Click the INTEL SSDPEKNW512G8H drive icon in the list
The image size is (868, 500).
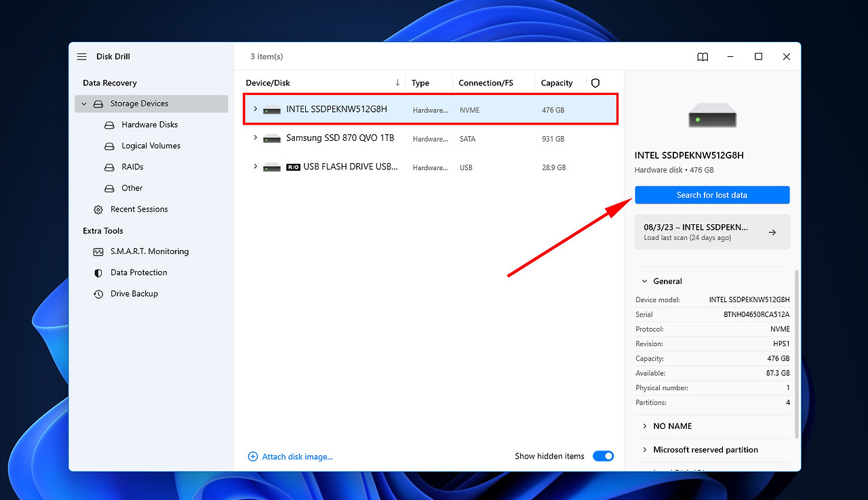[272, 110]
